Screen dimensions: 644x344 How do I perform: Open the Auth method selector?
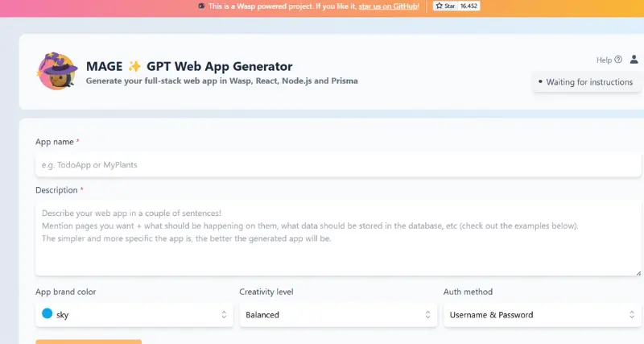click(x=540, y=315)
